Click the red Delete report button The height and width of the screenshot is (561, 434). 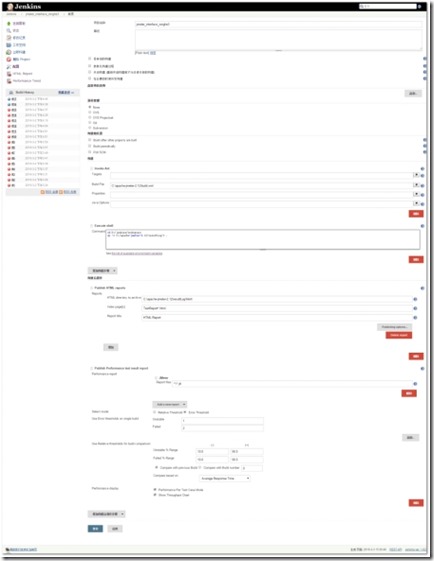point(399,335)
